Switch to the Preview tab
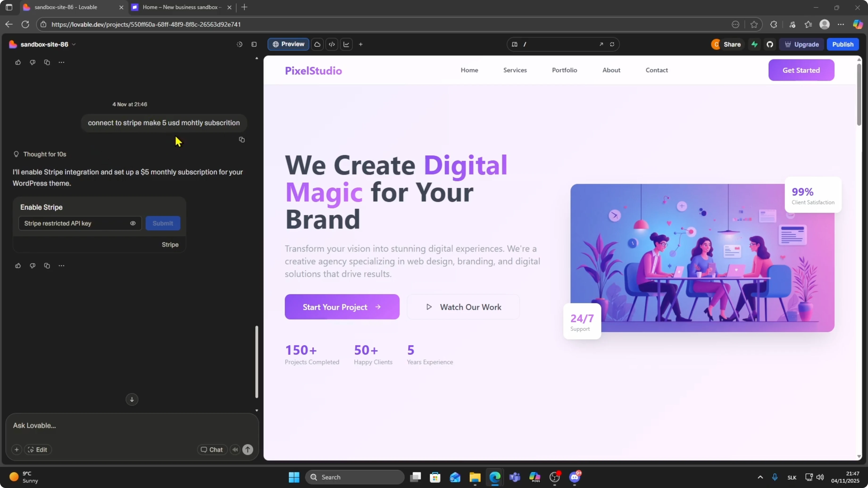 [x=288, y=44]
